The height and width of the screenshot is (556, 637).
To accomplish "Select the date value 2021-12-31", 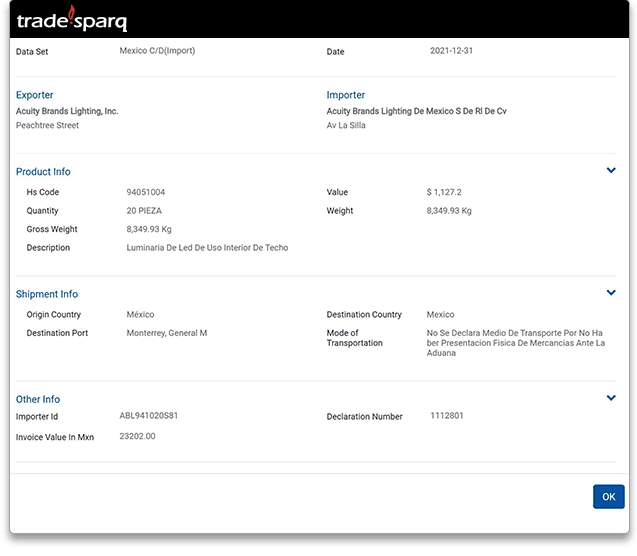I will click(x=451, y=51).
